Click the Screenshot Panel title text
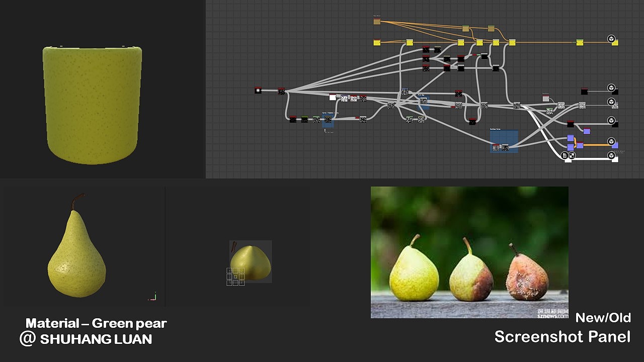This screenshot has width=644, height=362. (x=562, y=336)
